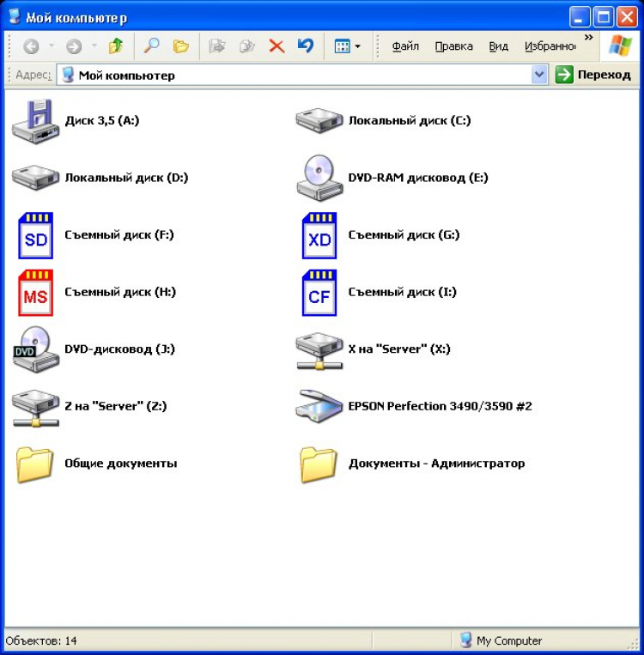Screen dimensions: 644x655
Task: Show hidden menu items chevron
Action: 589,37
